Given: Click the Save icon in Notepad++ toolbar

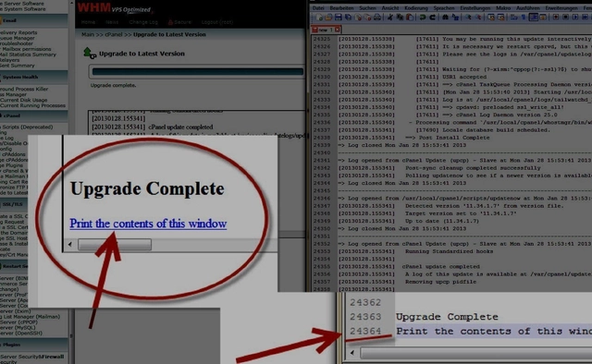Looking at the screenshot, I should [x=339, y=17].
